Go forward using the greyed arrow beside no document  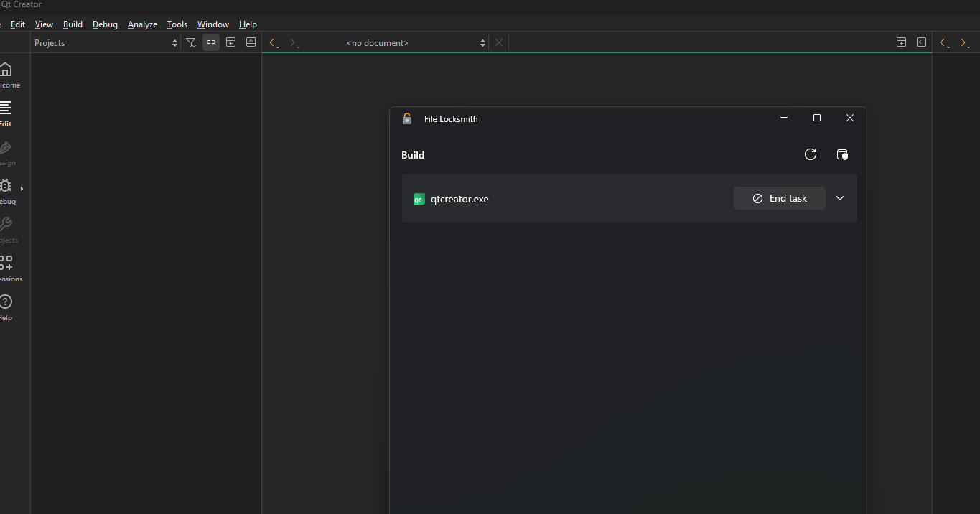point(294,43)
